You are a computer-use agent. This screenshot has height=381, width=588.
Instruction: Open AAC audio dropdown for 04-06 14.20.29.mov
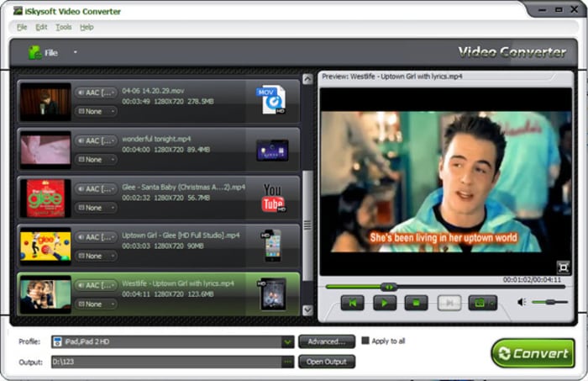[x=97, y=93]
